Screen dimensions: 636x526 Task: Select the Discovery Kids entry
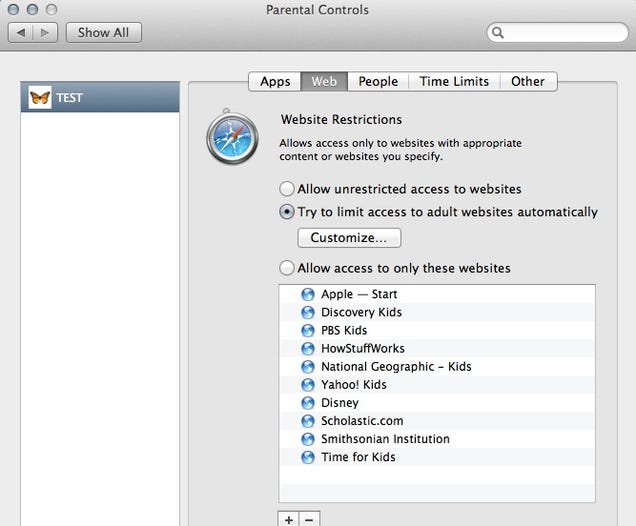[437, 312]
